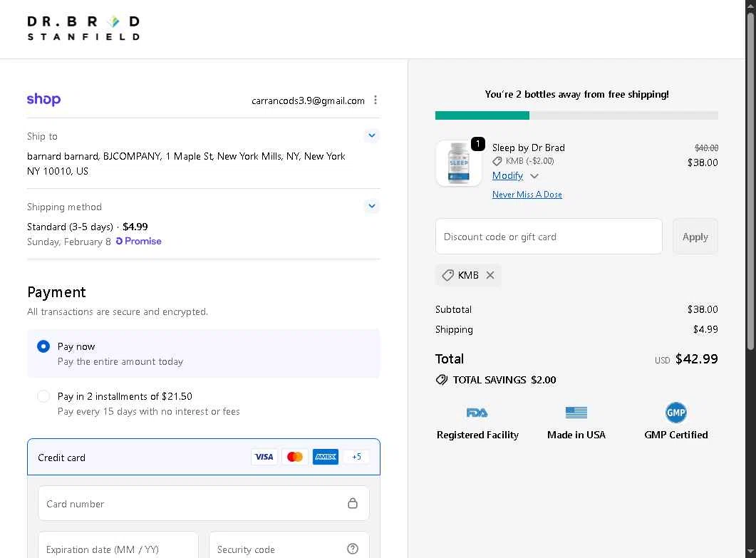Expand the Ship to section
Screen dimensions: 756x558
372,135
